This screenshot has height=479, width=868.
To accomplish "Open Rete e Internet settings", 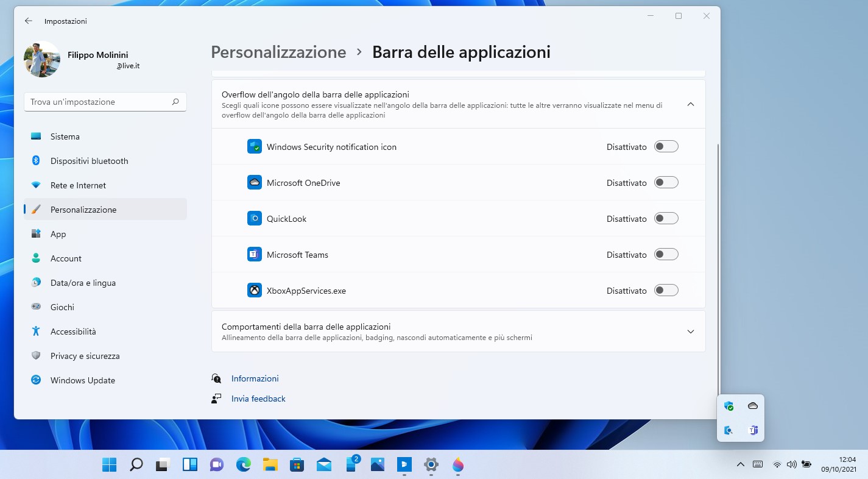I will pyautogui.click(x=105, y=185).
